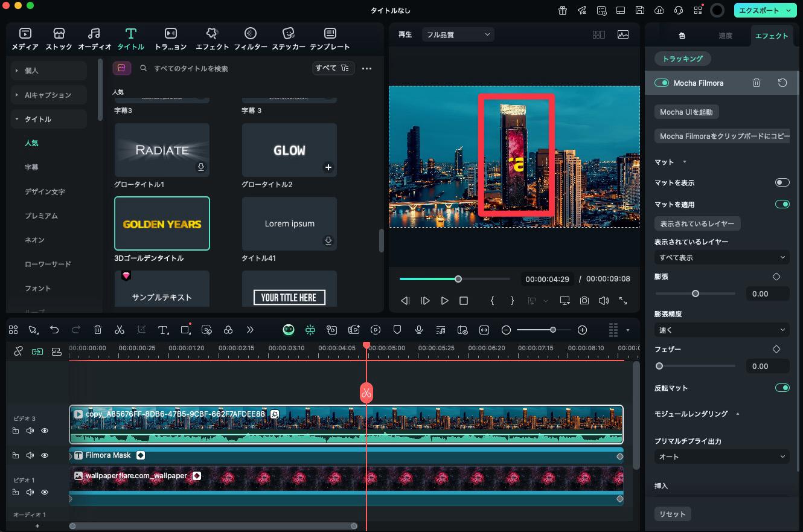The image size is (803, 532).
Task: Click the undo arrow in timeline toolbar
Action: pos(54,330)
